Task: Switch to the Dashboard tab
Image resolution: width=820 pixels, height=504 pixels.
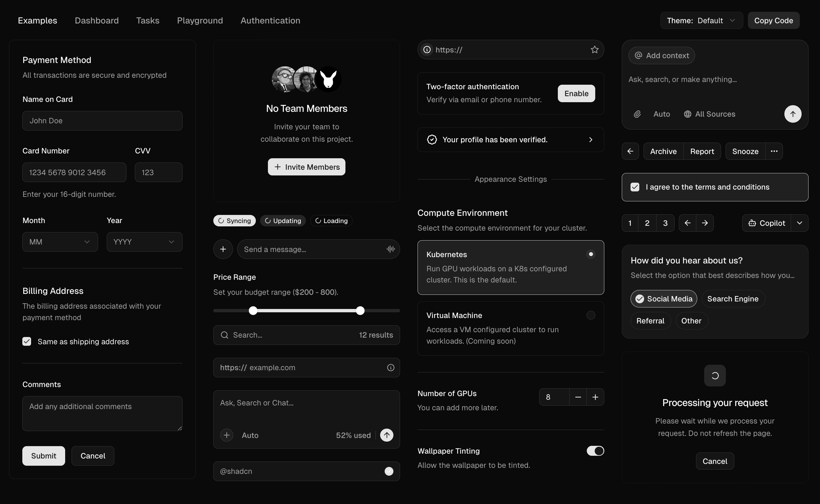Action: [x=97, y=21]
